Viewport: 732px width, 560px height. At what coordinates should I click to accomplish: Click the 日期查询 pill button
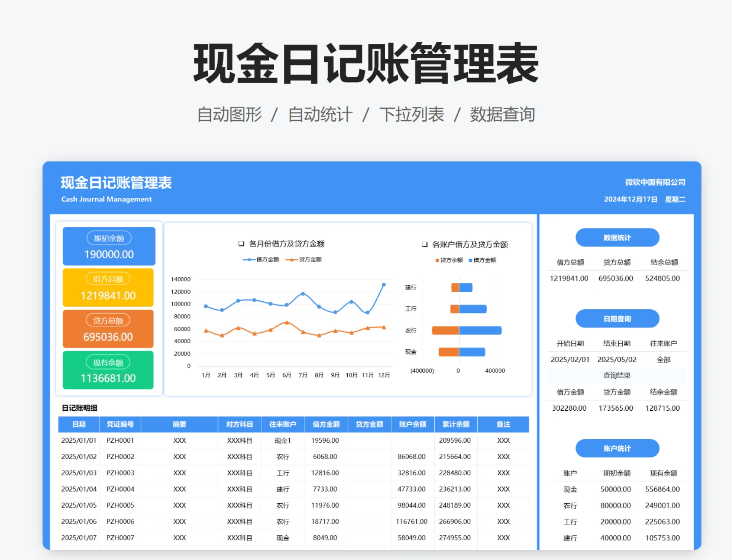[x=617, y=318]
